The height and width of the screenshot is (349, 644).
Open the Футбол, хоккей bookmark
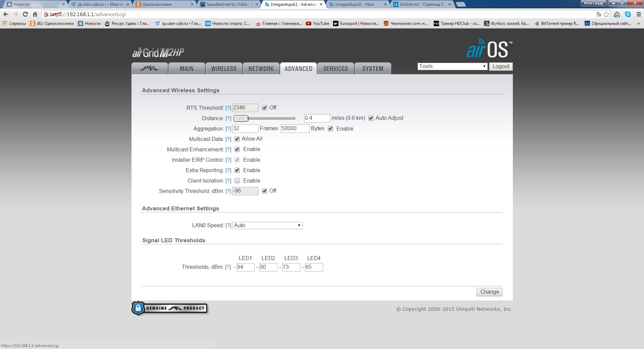506,23
